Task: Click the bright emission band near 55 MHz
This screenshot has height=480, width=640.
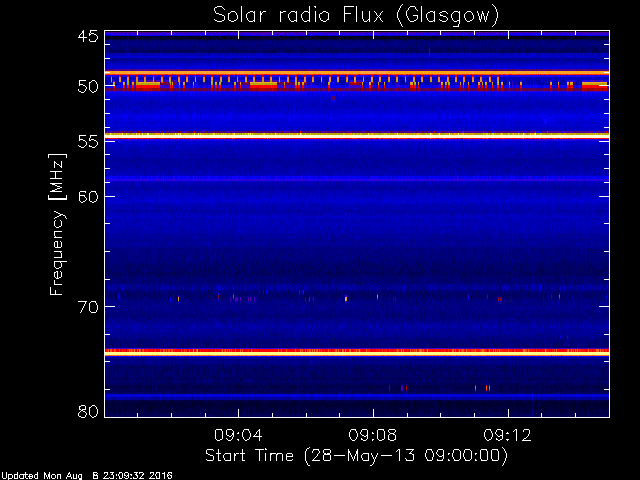Action: click(x=357, y=136)
